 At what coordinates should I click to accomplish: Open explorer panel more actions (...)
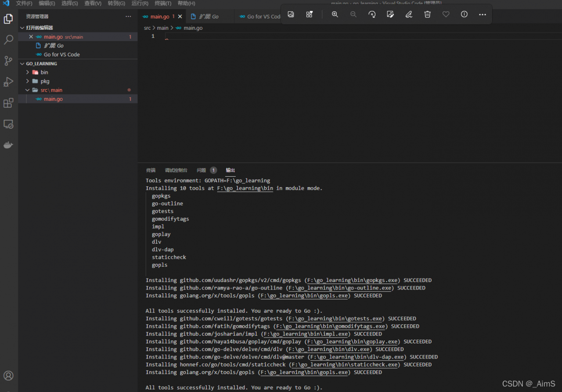pyautogui.click(x=128, y=16)
